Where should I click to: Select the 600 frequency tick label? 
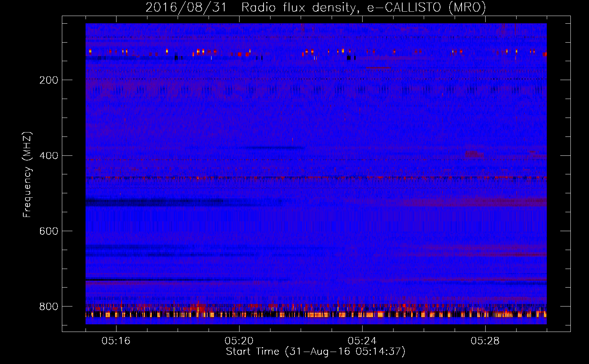point(49,232)
